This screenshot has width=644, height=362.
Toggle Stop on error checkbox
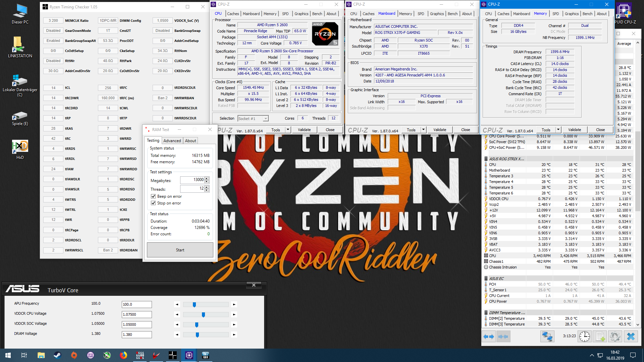(153, 203)
